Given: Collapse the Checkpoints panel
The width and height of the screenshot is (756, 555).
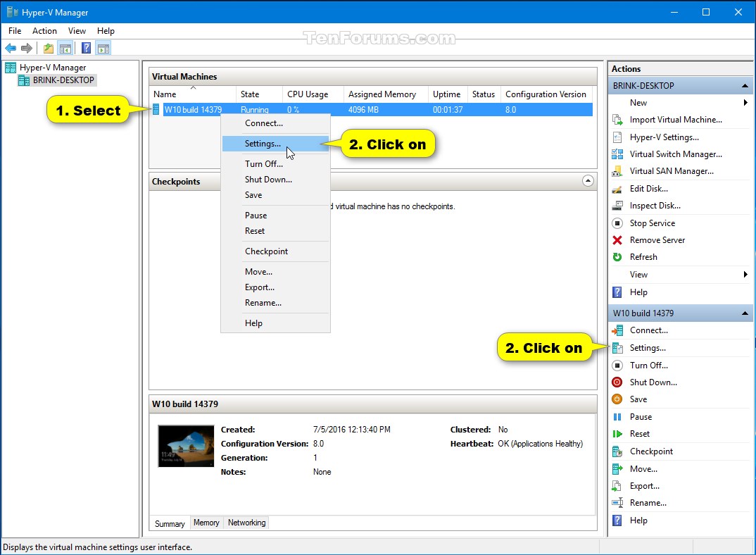Looking at the screenshot, I should [x=588, y=181].
